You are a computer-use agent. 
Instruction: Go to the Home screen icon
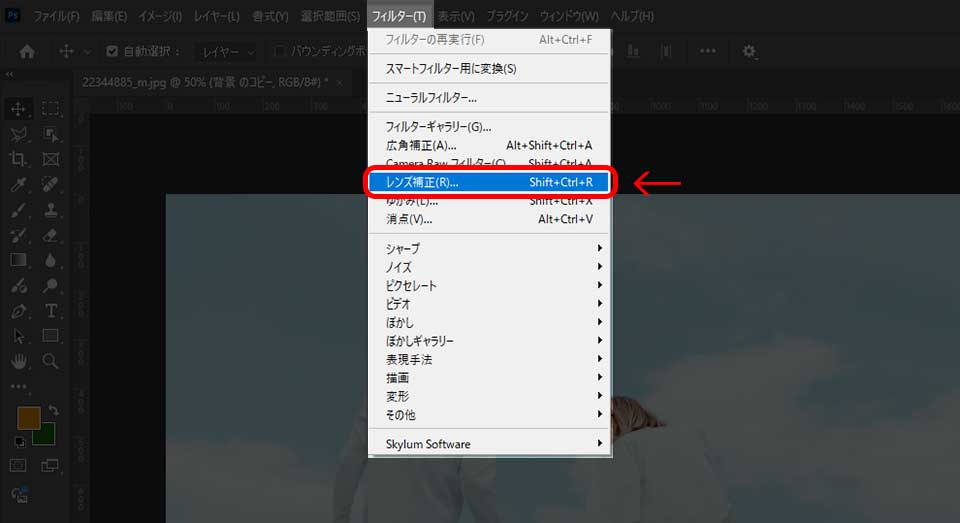27,51
